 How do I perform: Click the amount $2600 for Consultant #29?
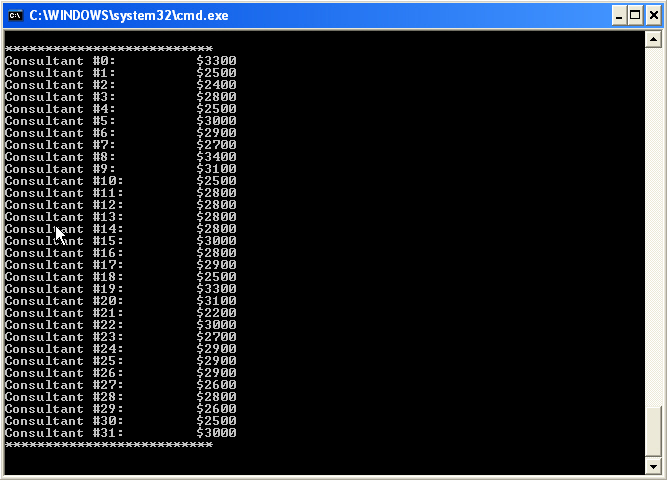pyautogui.click(x=216, y=409)
